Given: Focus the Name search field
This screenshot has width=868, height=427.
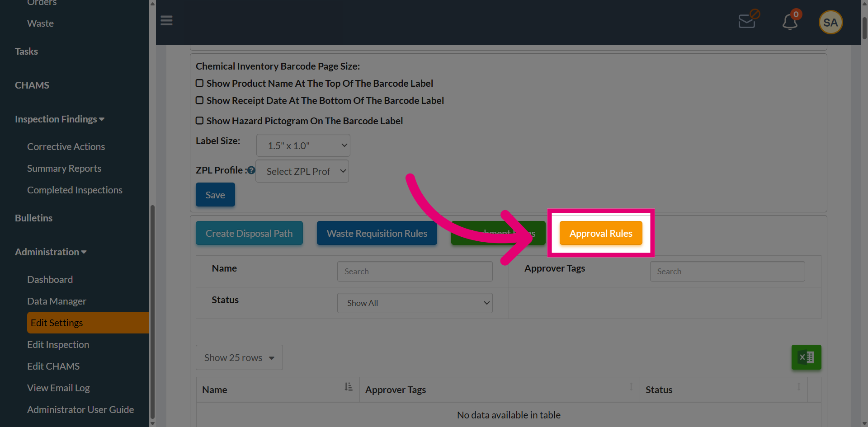Looking at the screenshot, I should (x=415, y=272).
